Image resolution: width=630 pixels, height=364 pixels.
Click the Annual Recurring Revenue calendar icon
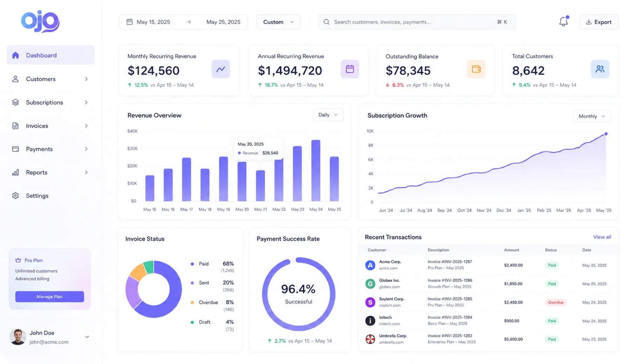pos(350,69)
